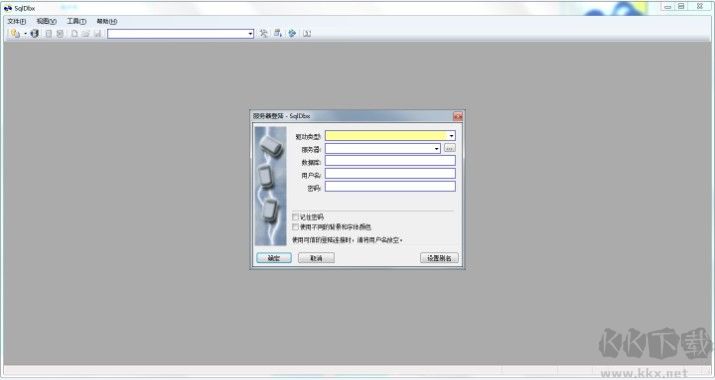
Task: Close the server login dialog
Action: [x=458, y=116]
